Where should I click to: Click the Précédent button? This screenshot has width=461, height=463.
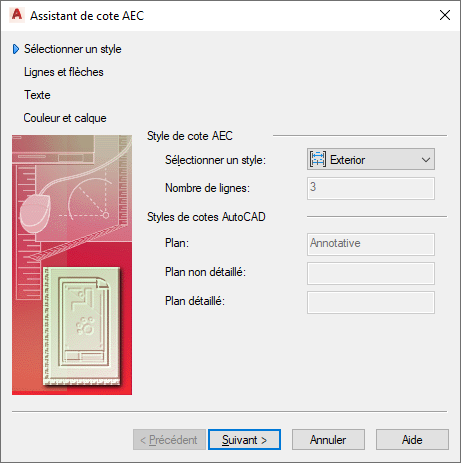click(x=169, y=440)
